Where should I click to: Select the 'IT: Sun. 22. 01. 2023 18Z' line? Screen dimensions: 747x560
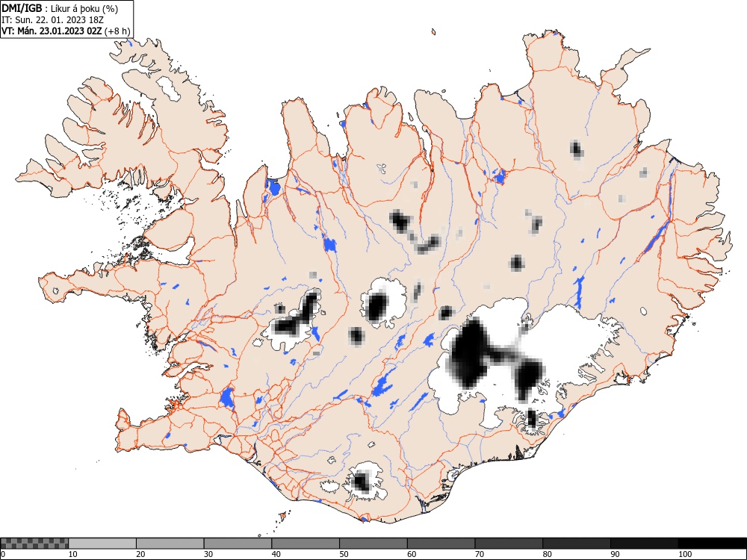[52, 20]
